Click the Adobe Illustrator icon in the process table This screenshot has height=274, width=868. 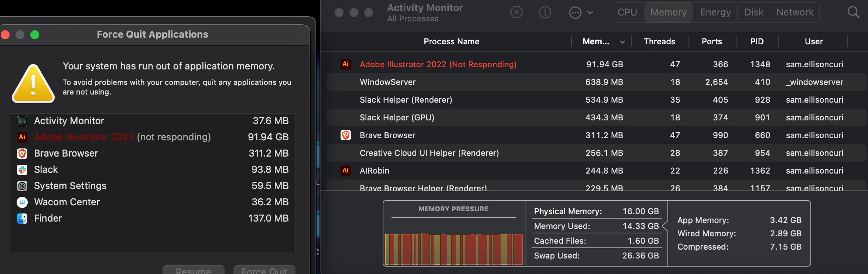pos(345,64)
